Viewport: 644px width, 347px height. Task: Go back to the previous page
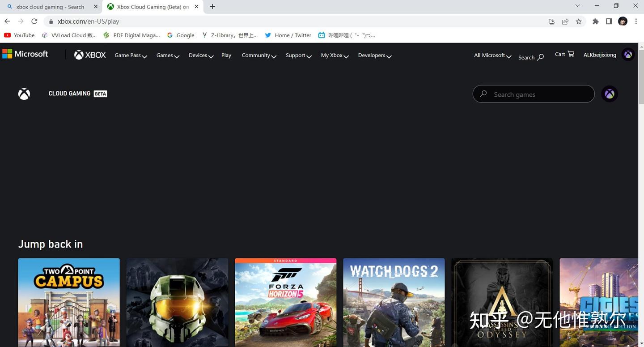(7, 21)
